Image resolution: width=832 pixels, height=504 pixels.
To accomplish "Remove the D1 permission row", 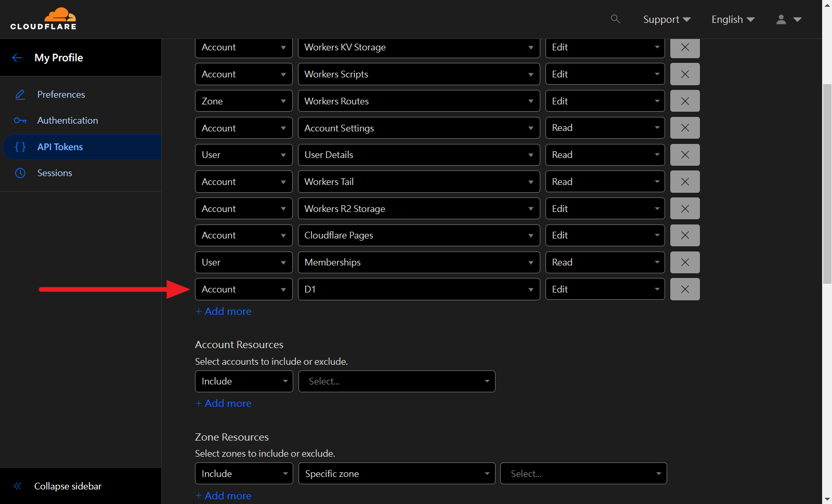I will click(x=684, y=289).
